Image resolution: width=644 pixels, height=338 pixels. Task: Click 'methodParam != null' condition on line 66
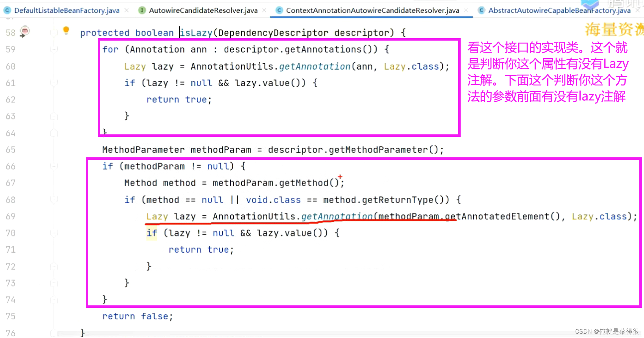click(x=177, y=166)
